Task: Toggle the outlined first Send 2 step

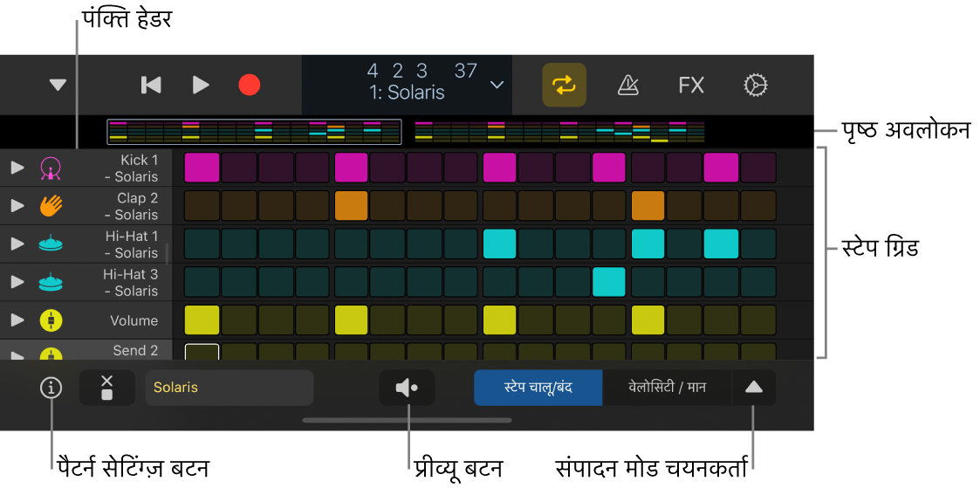Action: tap(202, 351)
